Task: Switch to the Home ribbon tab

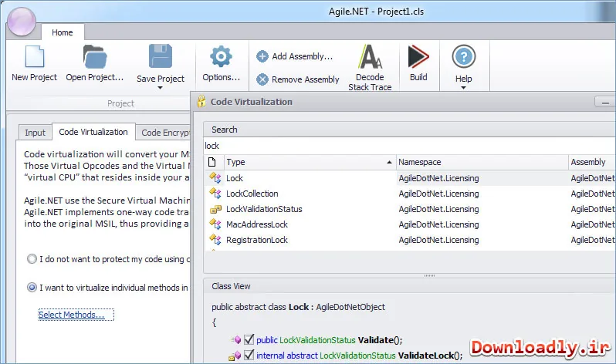Action: click(x=62, y=32)
